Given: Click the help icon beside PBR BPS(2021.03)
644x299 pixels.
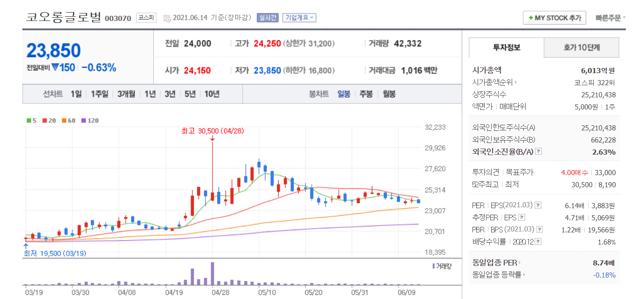Looking at the screenshot, I should tap(540, 230).
